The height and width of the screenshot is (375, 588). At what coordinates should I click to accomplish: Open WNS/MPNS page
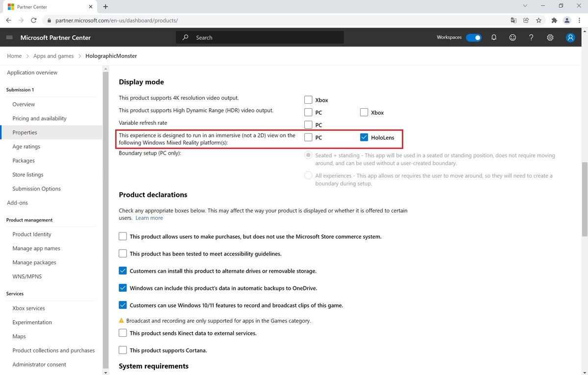click(27, 277)
